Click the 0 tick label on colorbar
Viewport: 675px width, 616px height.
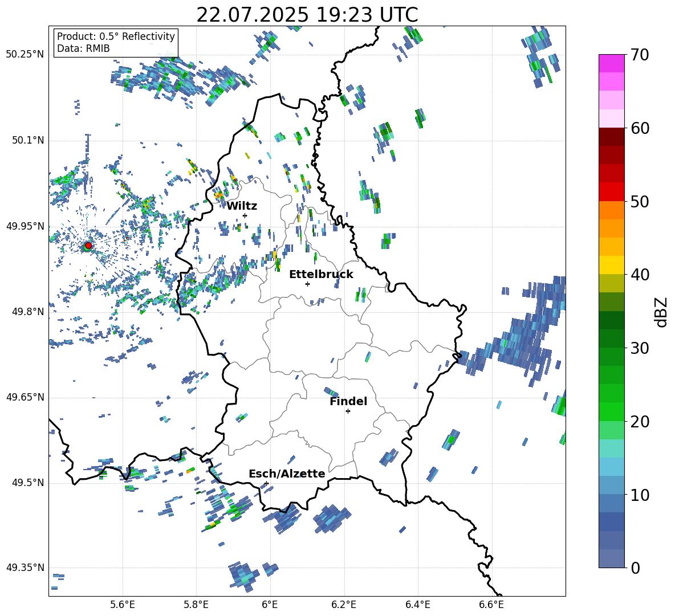(635, 568)
